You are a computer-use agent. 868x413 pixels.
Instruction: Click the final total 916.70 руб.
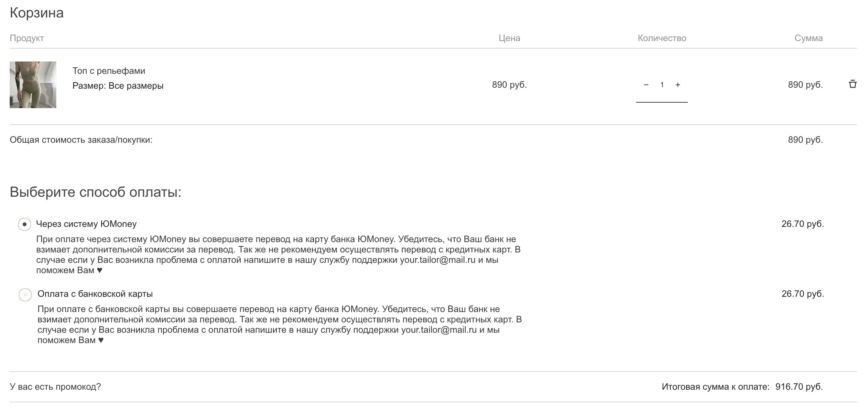(799, 387)
